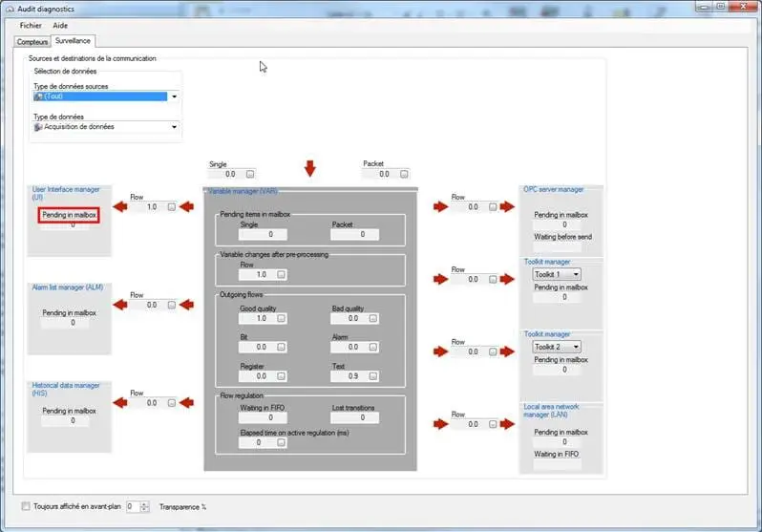Open the Aide menu
The width and height of the screenshot is (762, 532).
[60, 26]
